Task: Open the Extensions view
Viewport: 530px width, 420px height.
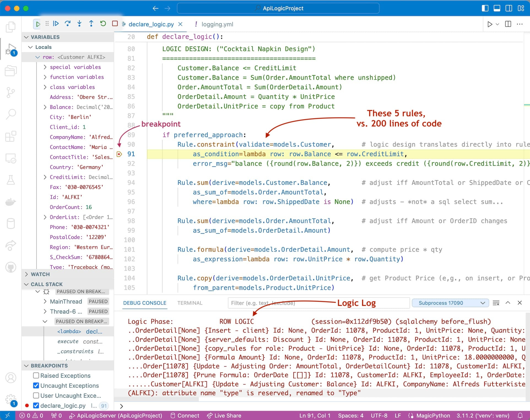Action: click(11, 136)
